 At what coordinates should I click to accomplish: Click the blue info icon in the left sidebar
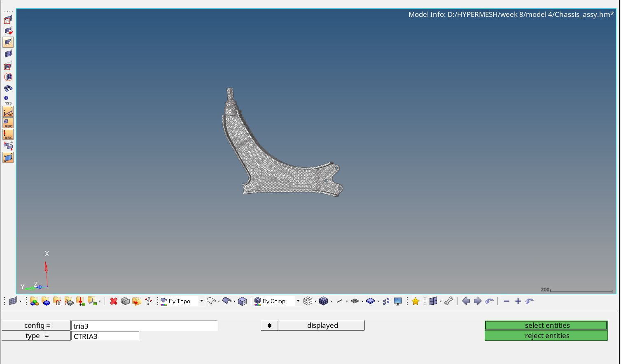click(x=7, y=97)
